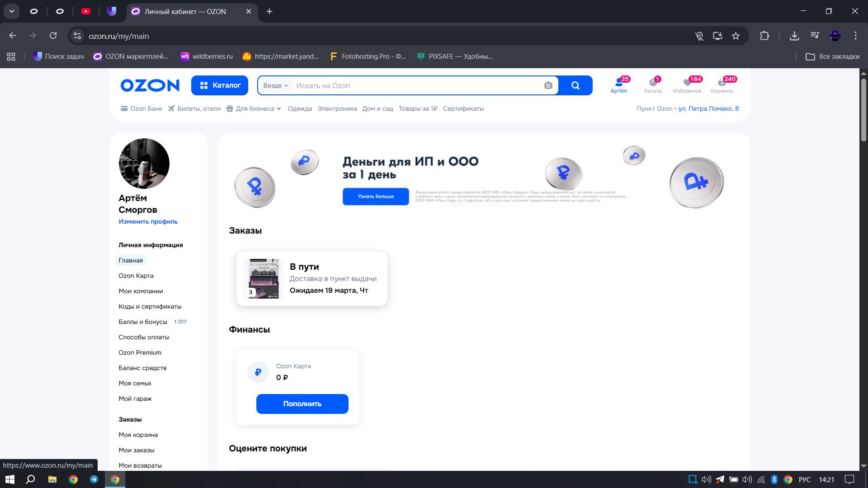Open Ozon Карта in sidebar

(136, 276)
